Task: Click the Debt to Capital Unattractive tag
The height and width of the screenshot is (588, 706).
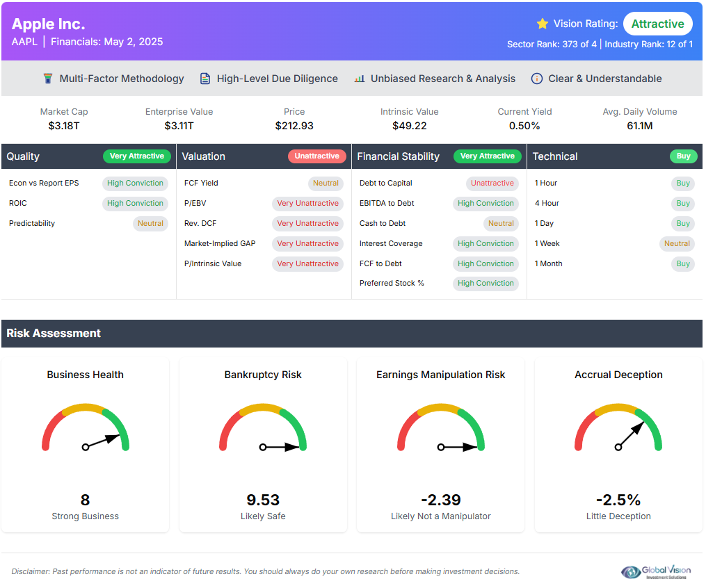Action: (492, 183)
